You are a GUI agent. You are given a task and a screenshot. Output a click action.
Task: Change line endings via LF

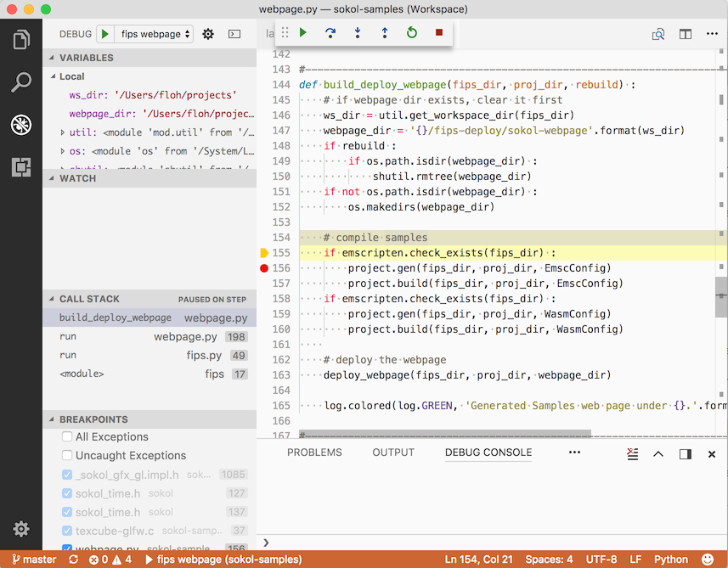pyautogui.click(x=635, y=560)
